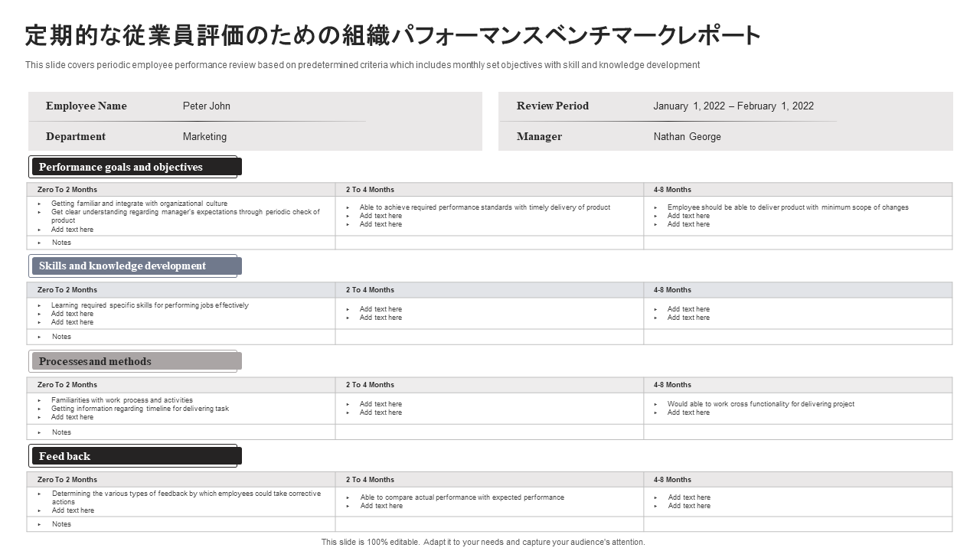This screenshot has height=551, width=980.
Task: Select the name 'Peter John'
Action: click(x=207, y=106)
